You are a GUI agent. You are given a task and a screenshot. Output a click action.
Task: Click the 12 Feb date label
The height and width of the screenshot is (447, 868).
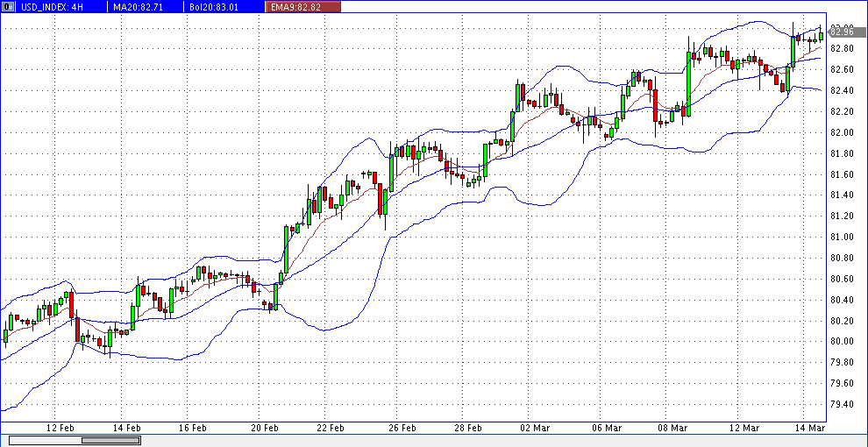click(60, 429)
